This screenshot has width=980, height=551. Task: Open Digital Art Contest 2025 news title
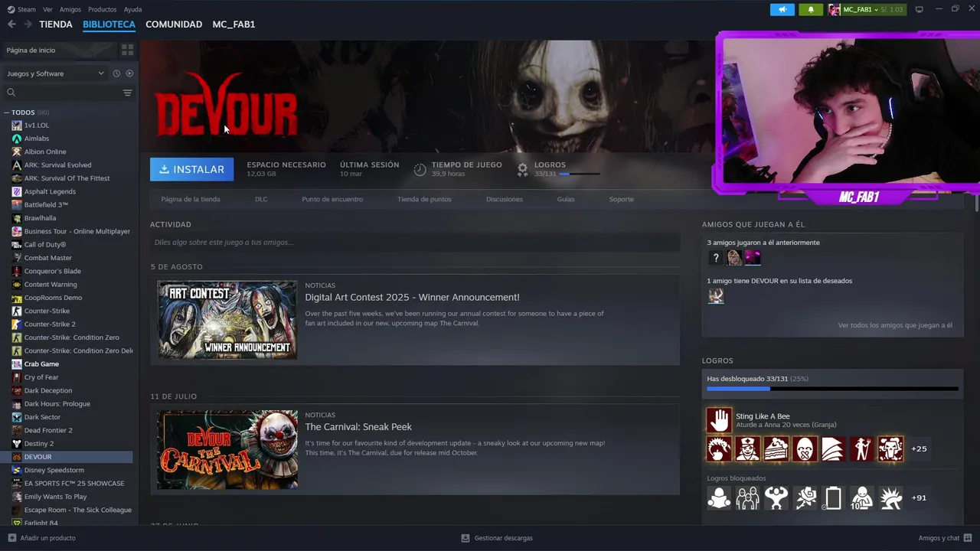click(x=412, y=297)
